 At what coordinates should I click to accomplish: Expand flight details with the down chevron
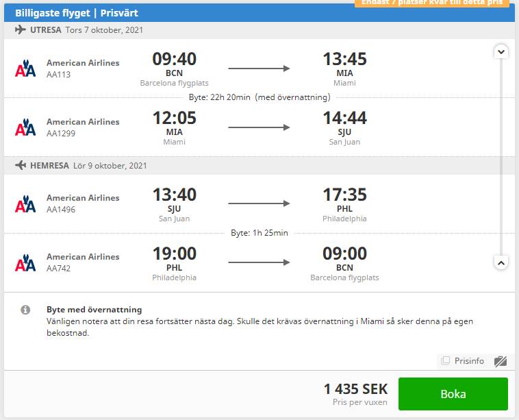pyautogui.click(x=501, y=51)
